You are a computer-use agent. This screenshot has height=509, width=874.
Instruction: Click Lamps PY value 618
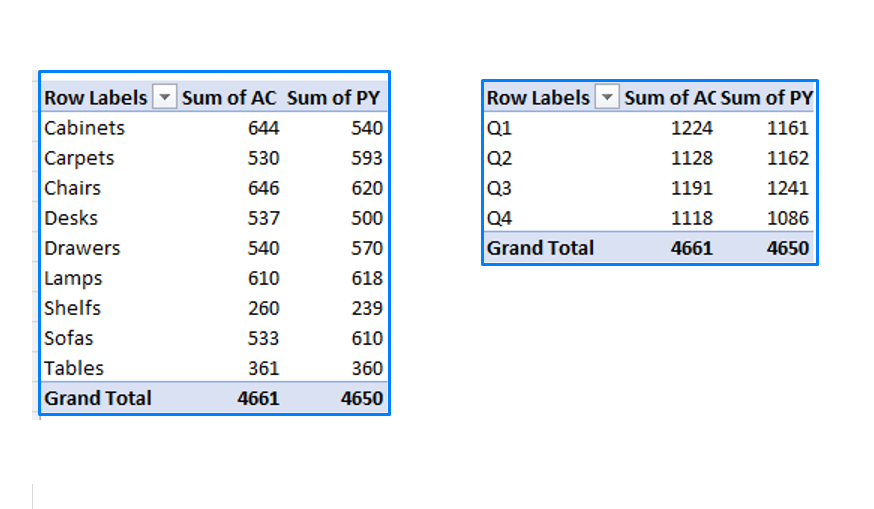(x=367, y=278)
